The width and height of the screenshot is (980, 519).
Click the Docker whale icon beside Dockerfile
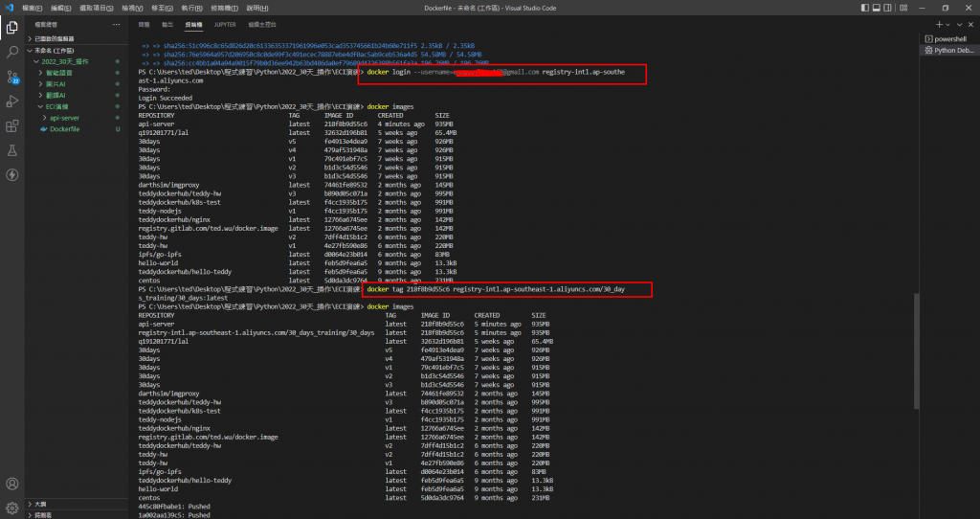pyautogui.click(x=44, y=129)
